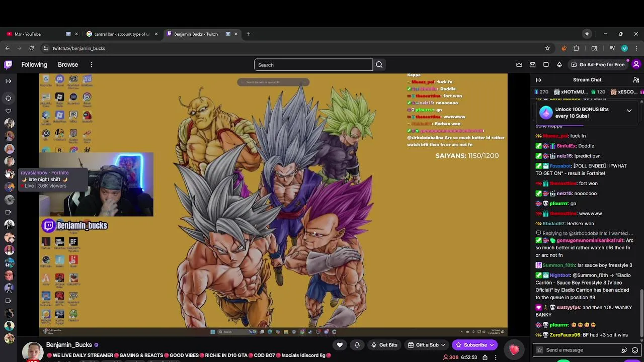The image size is (644, 362).
Task: Click the follow heart button under stream
Action: tap(340, 345)
